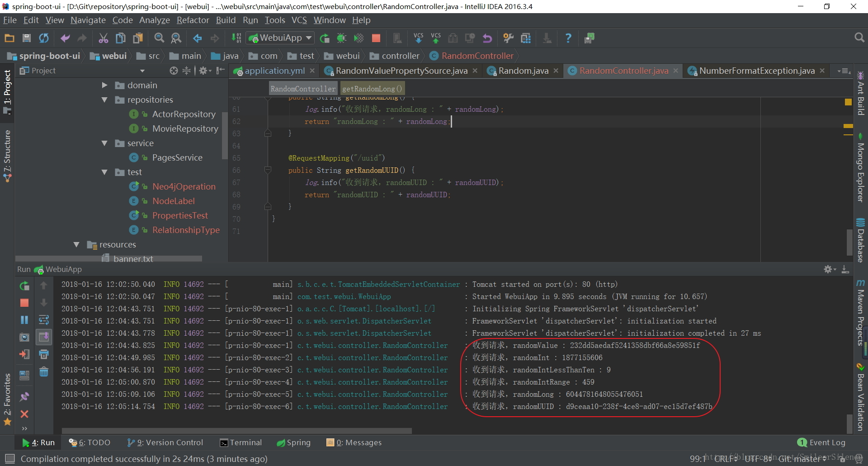Revert changes with the purple arrow icon
This screenshot has width=868, height=466.
pos(487,38)
